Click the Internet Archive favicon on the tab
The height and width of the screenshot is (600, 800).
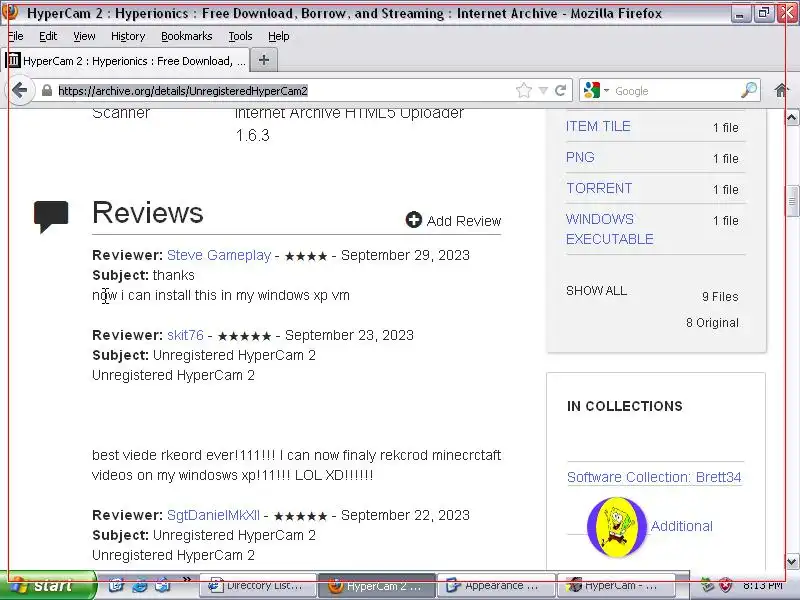coord(13,60)
